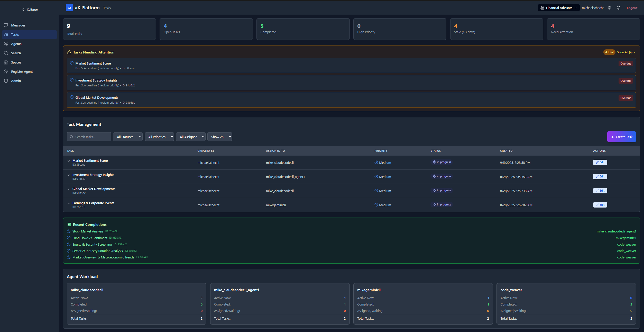Click Logout link
Image resolution: width=644 pixels, height=332 pixels.
coord(632,8)
